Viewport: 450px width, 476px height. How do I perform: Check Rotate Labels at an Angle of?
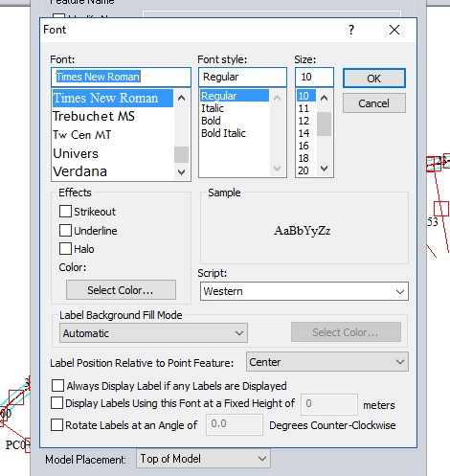[56, 425]
